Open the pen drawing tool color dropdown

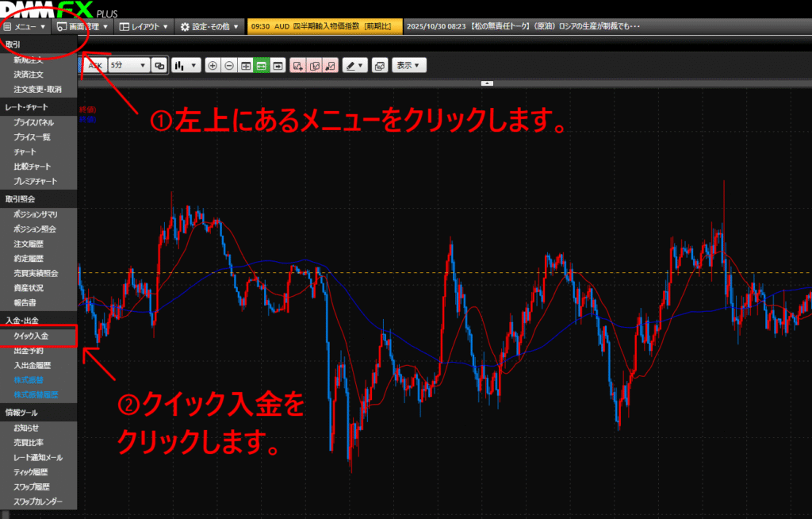(354, 65)
